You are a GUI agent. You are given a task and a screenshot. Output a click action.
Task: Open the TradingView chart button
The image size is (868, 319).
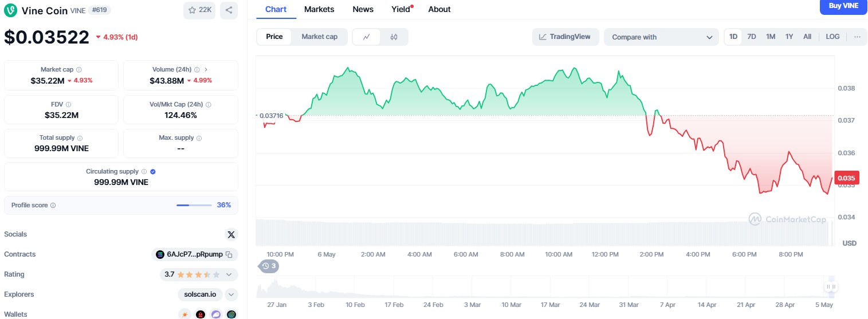coord(565,37)
